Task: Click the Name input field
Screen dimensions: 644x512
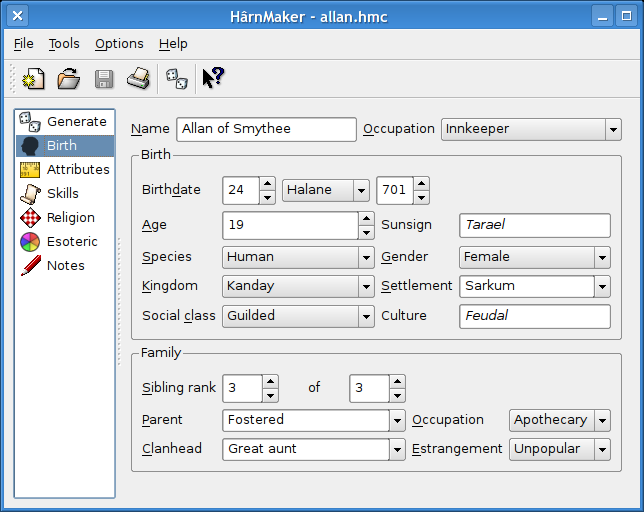Action: (x=266, y=129)
